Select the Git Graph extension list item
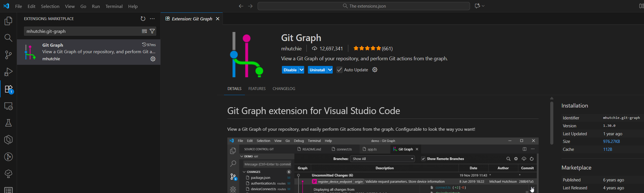644x193 pixels. pyautogui.click(x=89, y=52)
